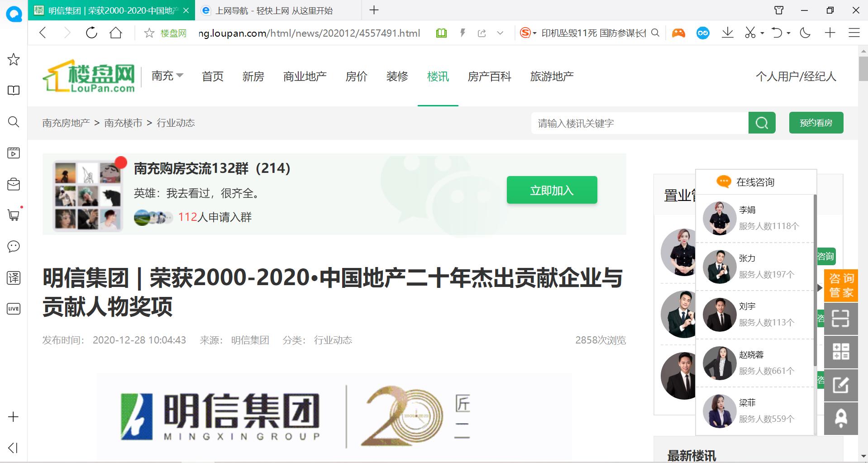Open Sogou search engine selector
The width and height of the screenshot is (868, 463).
point(528,33)
